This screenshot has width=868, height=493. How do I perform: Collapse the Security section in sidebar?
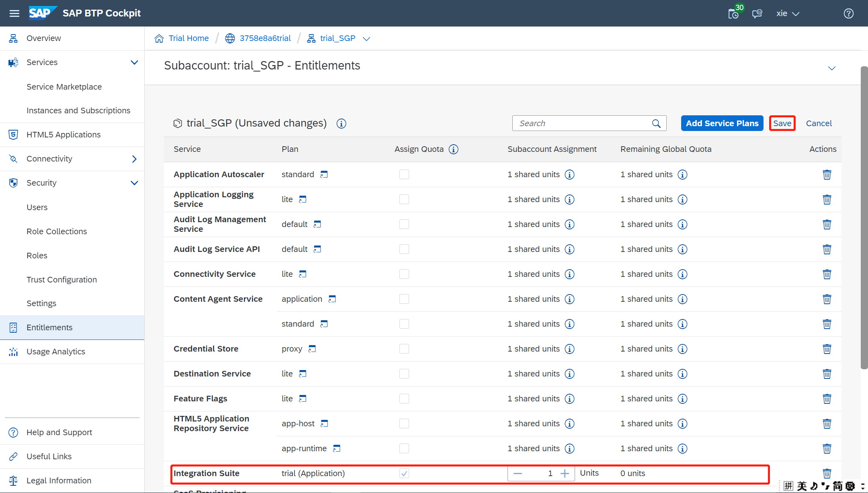[135, 183]
